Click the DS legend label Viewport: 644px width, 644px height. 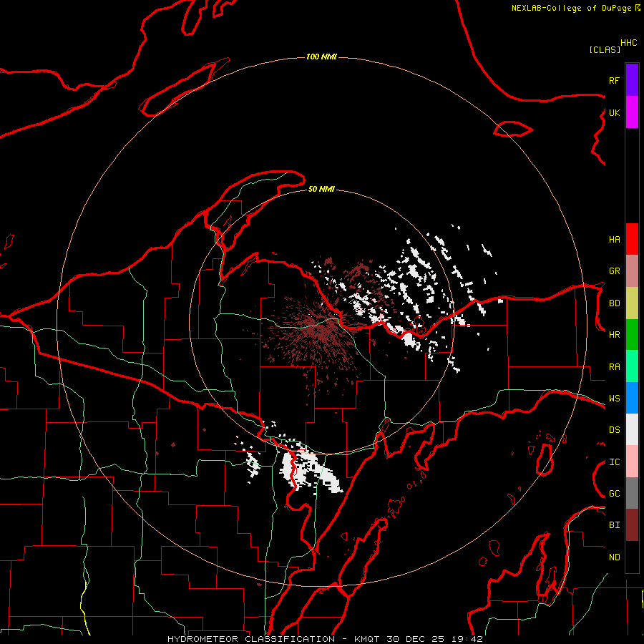click(x=614, y=430)
